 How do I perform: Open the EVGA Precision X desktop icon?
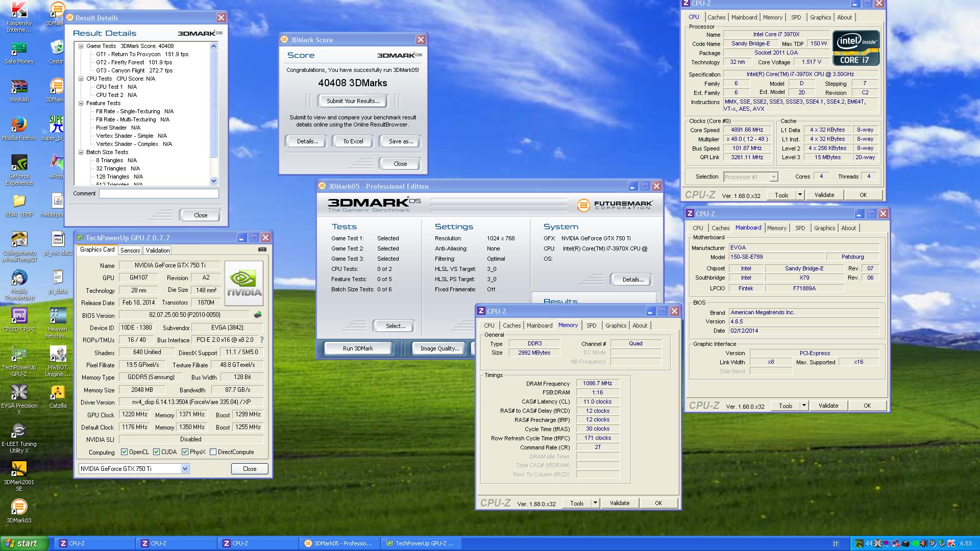[19, 400]
